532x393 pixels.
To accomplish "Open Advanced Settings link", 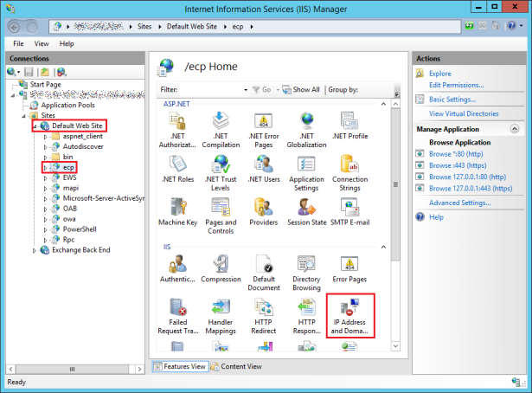I will click(459, 203).
